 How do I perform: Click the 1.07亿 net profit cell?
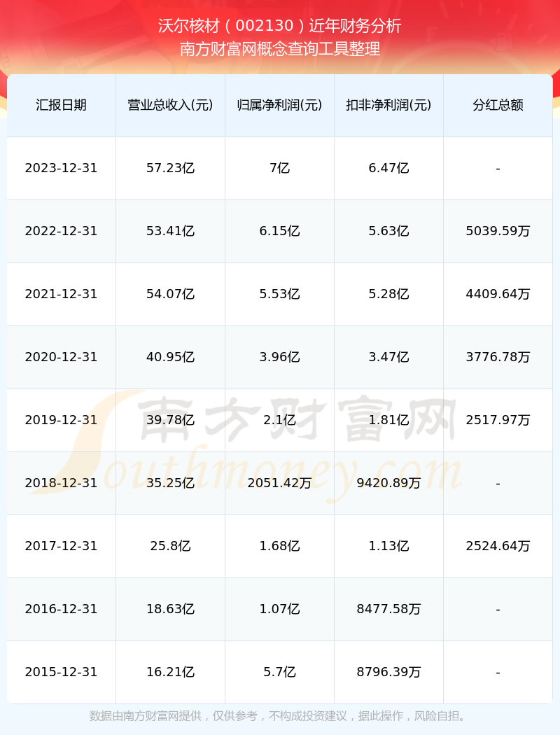[x=280, y=610]
